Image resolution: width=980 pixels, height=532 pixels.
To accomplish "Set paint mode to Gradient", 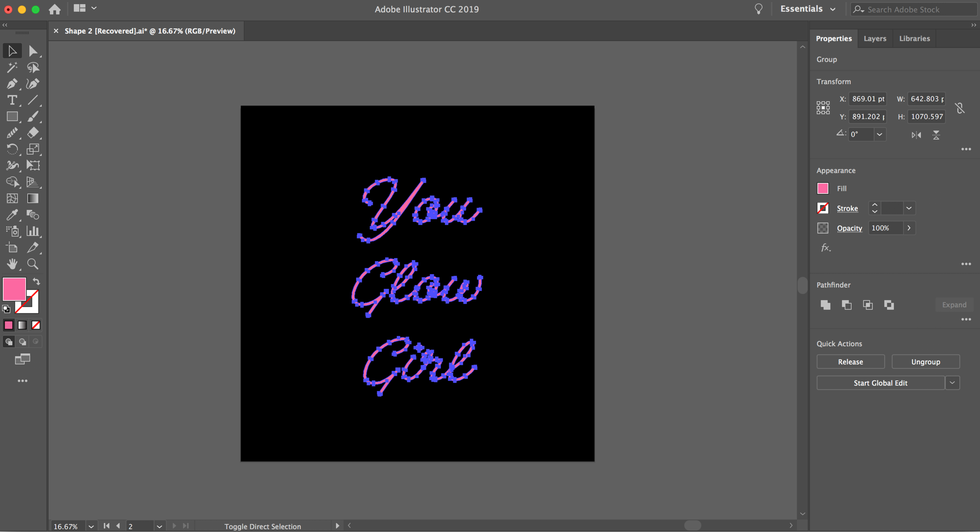I will 22,325.
